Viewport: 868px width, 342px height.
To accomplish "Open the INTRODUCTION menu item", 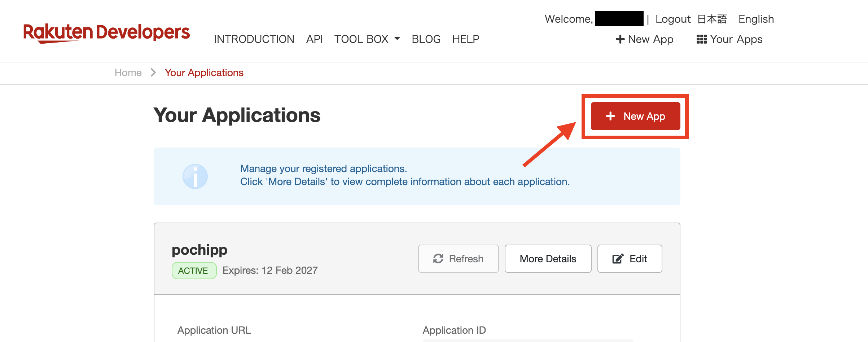I will (x=254, y=39).
